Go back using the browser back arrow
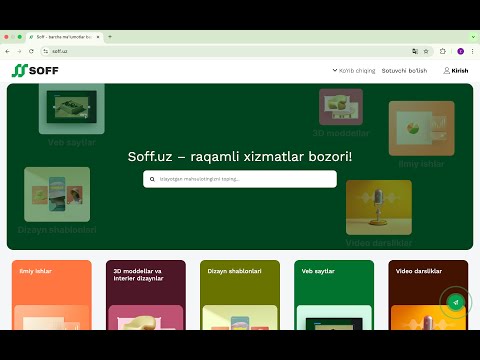 click(7, 51)
